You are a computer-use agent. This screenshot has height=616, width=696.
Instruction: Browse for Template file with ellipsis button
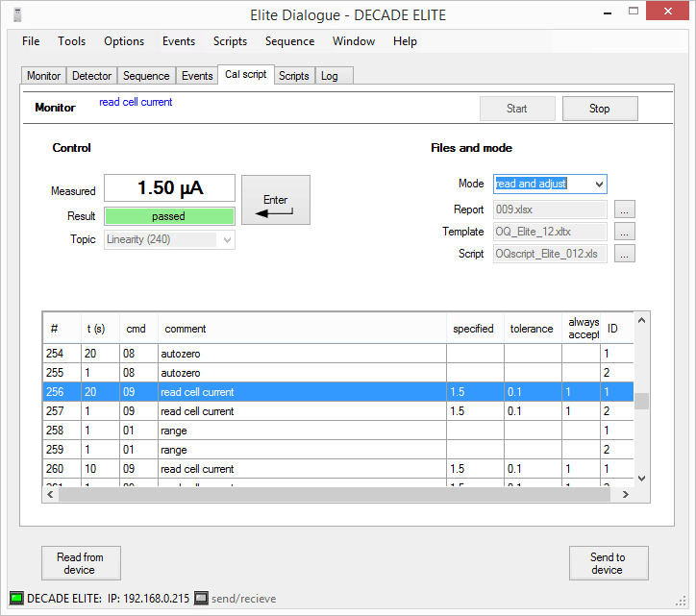(625, 232)
